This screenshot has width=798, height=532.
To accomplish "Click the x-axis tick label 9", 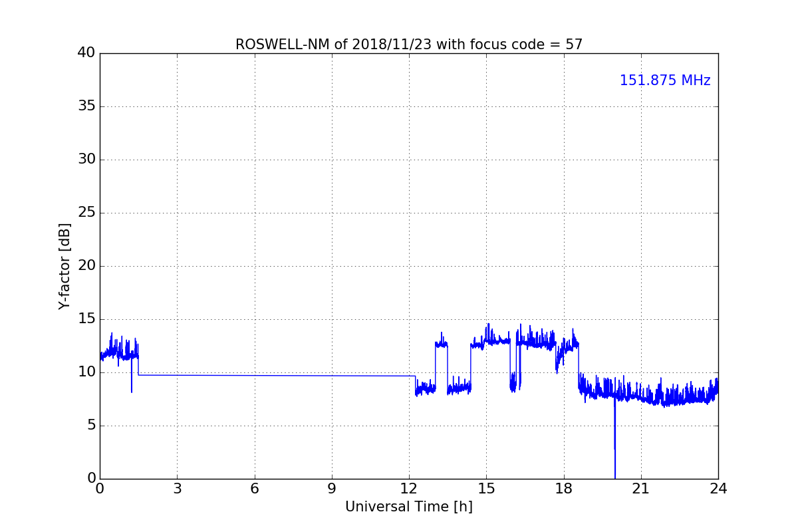I will pyautogui.click(x=332, y=489).
